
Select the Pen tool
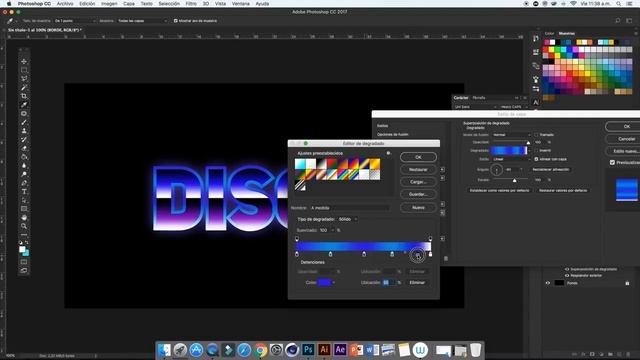24,183
